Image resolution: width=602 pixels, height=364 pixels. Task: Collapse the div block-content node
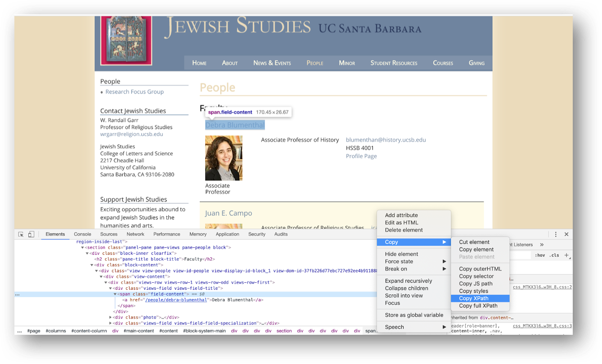(92, 265)
